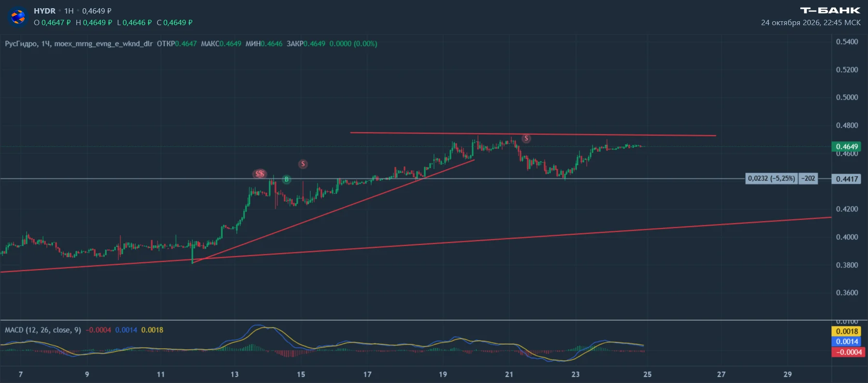Screen dimensions: 868x383
Task: Click the 1H timeframe label
Action: click(69, 11)
